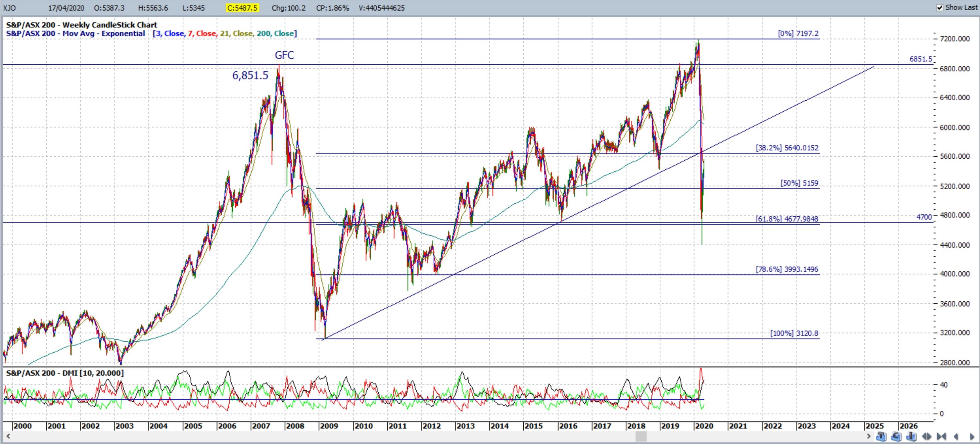Click the [50%] 5159 Fibonacci label

[799, 183]
